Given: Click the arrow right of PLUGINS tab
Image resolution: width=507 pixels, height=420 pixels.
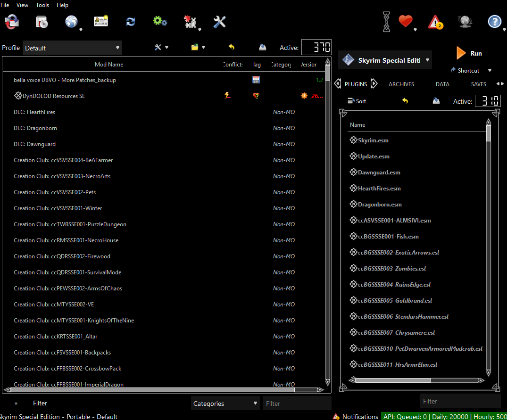Looking at the screenshot, I should pyautogui.click(x=374, y=84).
